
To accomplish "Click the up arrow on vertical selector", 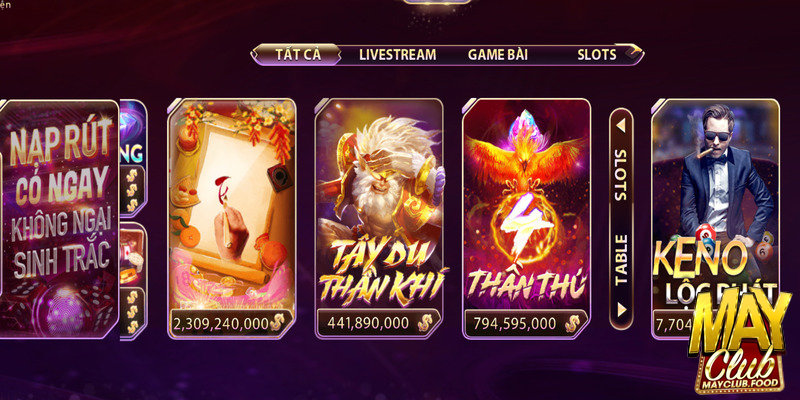I will (x=620, y=126).
